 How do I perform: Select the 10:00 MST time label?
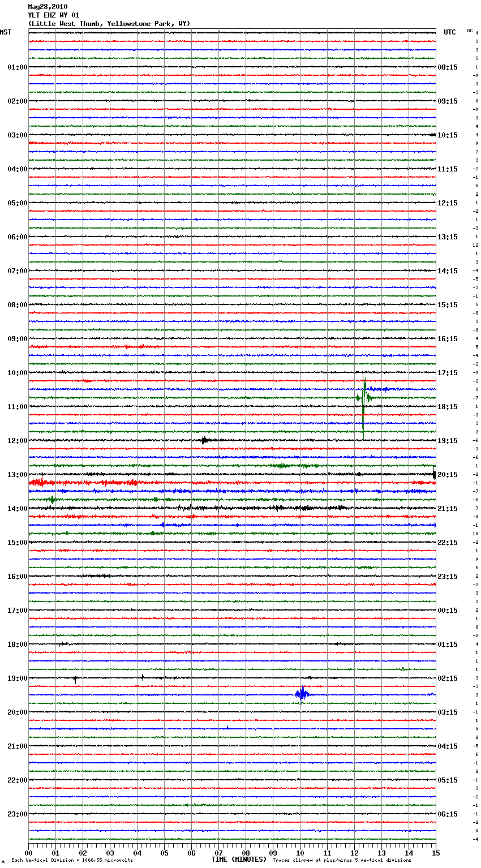click(x=17, y=373)
